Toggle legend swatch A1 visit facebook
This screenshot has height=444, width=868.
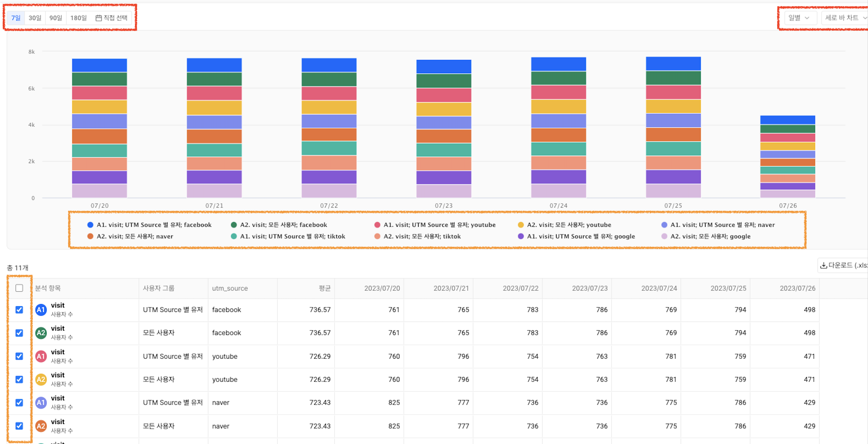pos(90,225)
